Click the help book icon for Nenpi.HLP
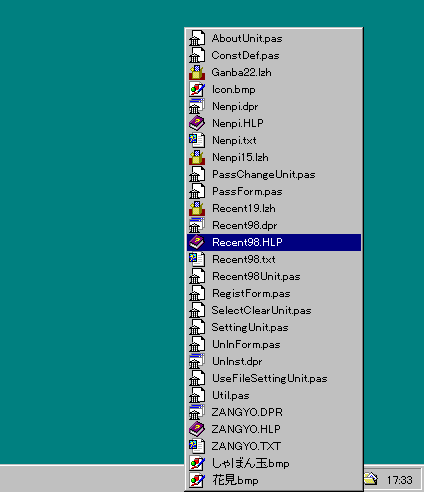The width and height of the screenshot is (424, 492). (x=197, y=123)
